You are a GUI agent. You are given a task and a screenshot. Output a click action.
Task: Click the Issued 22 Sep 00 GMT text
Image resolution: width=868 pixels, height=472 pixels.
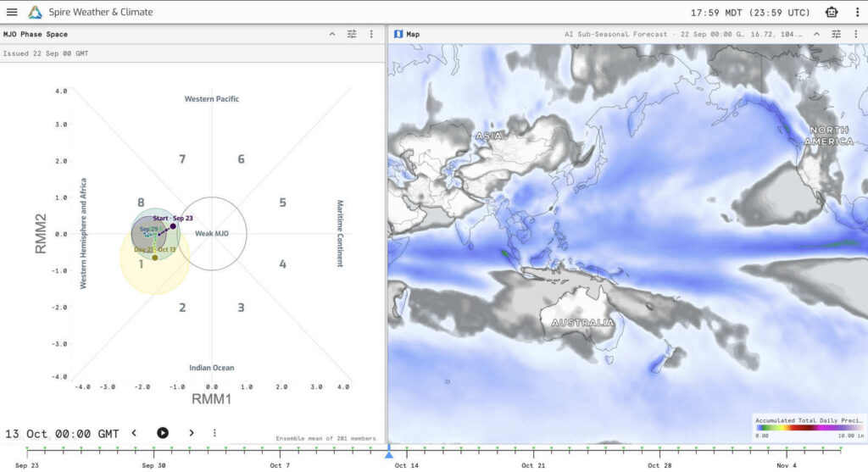tap(46, 53)
